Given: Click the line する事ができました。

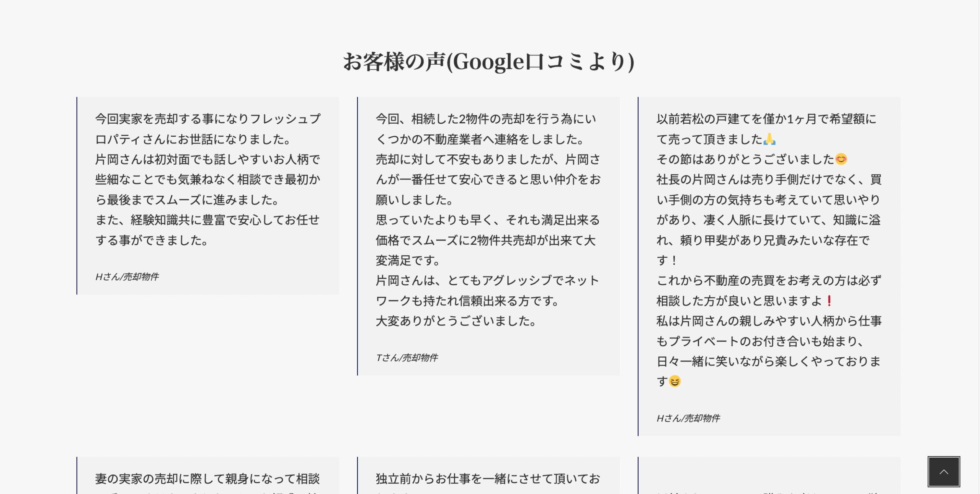Looking at the screenshot, I should click(152, 240).
